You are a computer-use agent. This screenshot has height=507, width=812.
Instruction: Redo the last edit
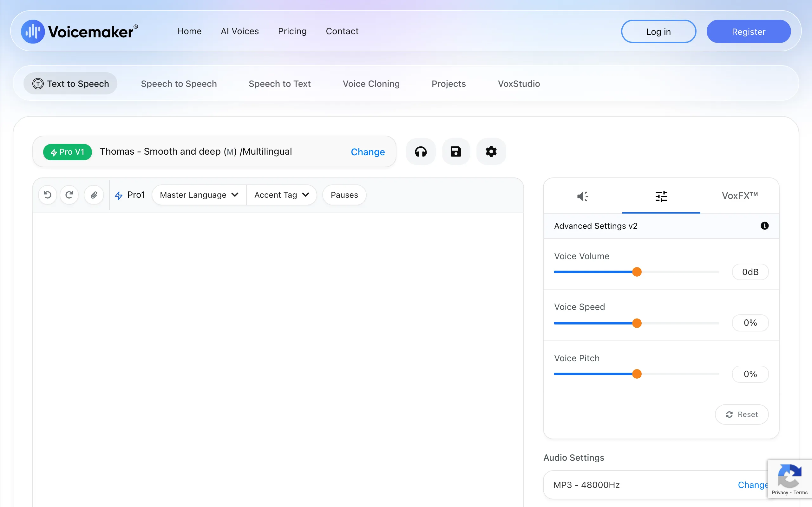pos(69,195)
